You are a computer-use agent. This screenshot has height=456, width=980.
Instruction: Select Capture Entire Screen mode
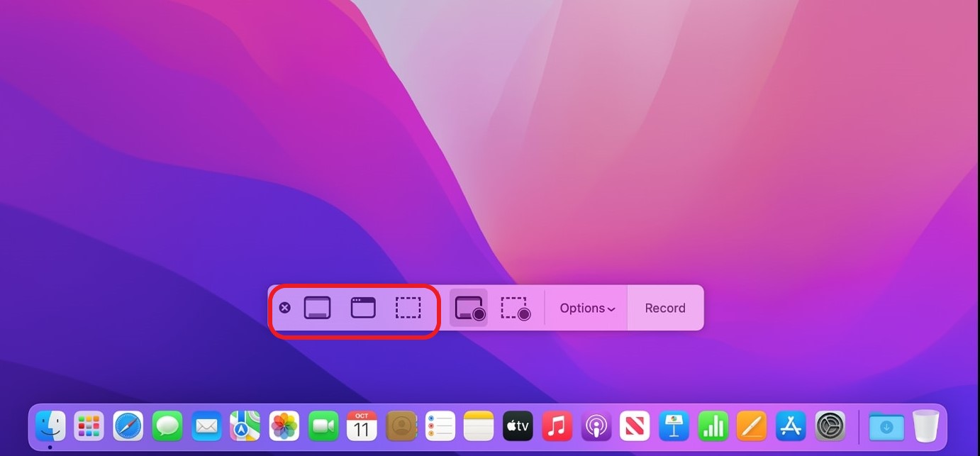pyautogui.click(x=317, y=308)
